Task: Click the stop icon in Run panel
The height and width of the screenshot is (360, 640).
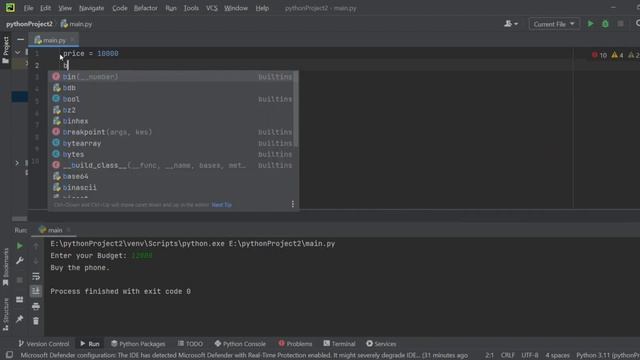Action: point(19,280)
